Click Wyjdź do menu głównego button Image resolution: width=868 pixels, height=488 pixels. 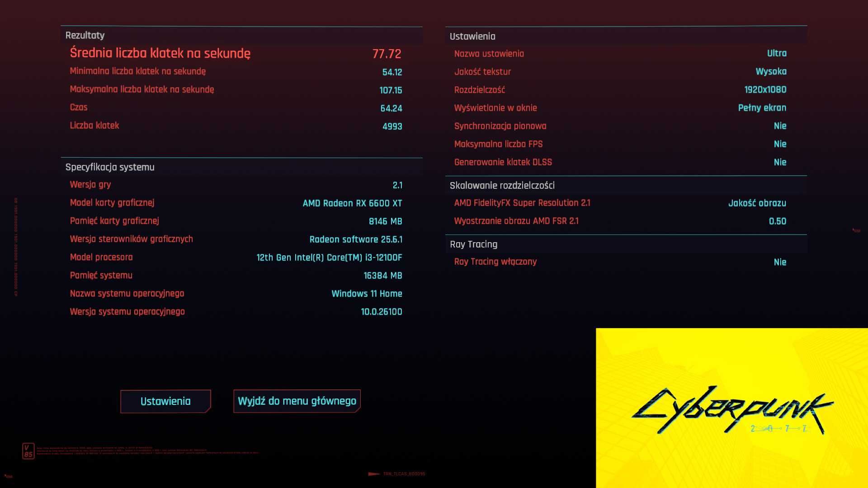(x=297, y=401)
